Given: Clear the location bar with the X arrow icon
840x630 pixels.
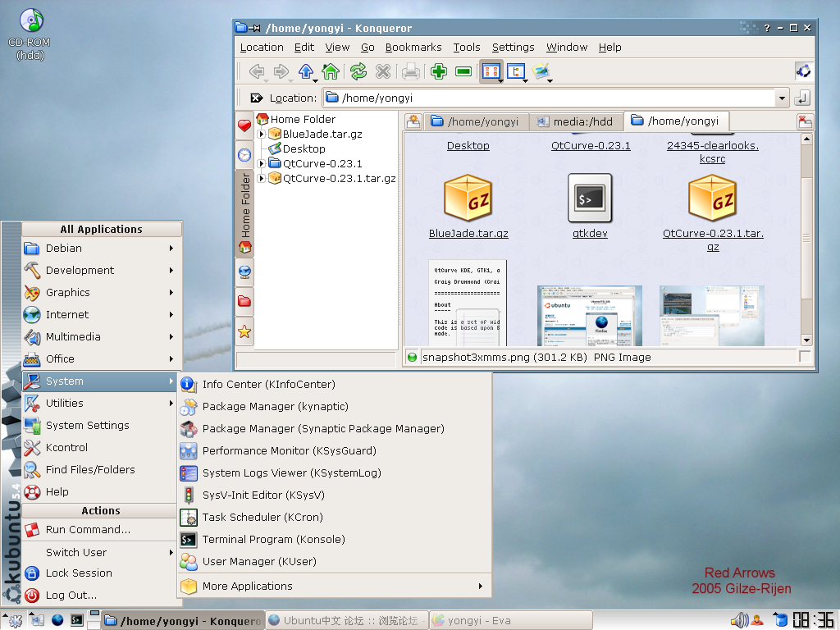Looking at the screenshot, I should coord(257,98).
